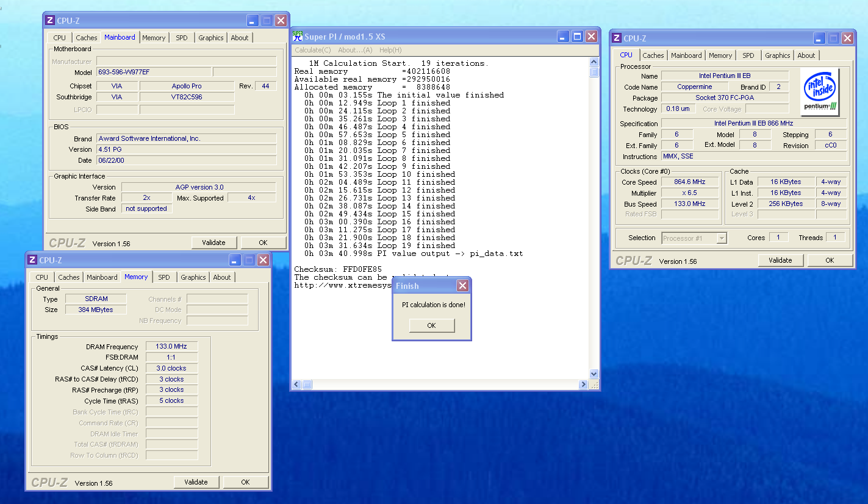The width and height of the screenshot is (868, 504).
Task: Click the BIOS Date 06/22/00 field
Action: pyautogui.click(x=186, y=160)
